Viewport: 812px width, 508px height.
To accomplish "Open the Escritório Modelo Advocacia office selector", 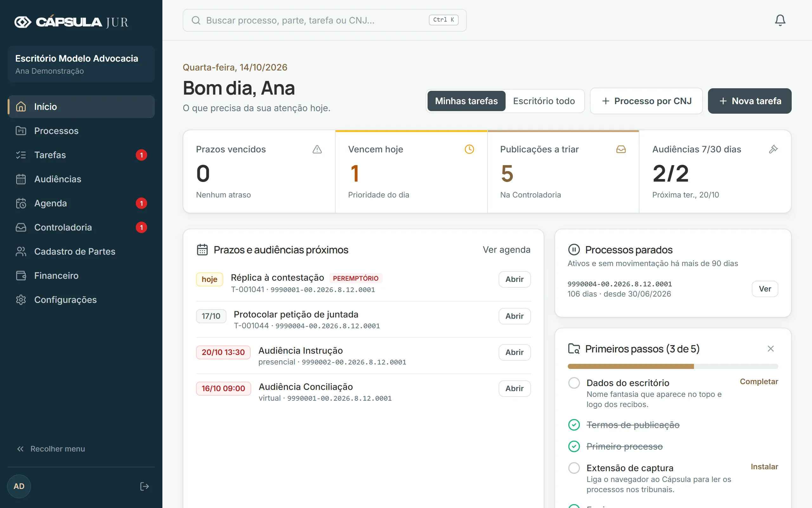I will 81,64.
